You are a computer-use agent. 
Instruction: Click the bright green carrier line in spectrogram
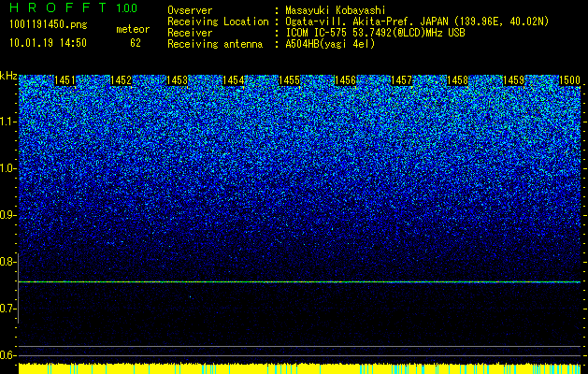[299, 281]
